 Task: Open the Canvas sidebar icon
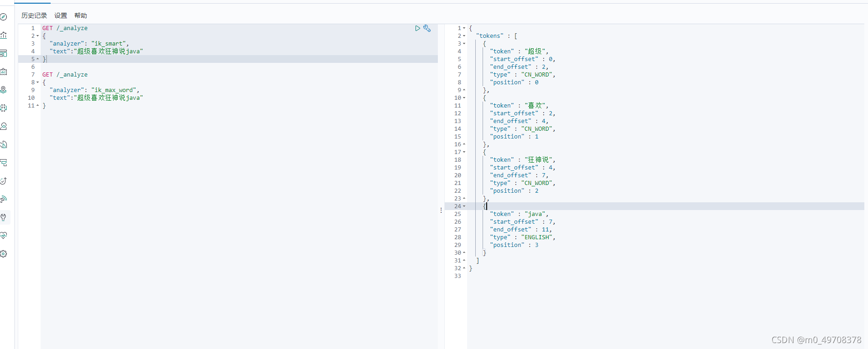point(4,72)
